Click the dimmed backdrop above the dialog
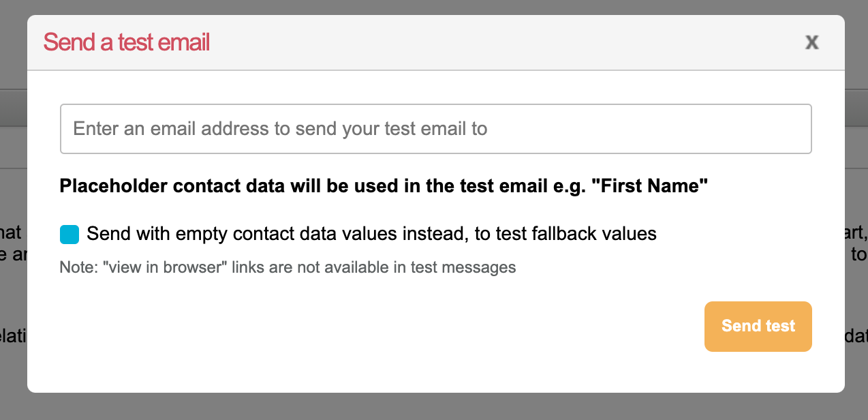 coord(436,7)
